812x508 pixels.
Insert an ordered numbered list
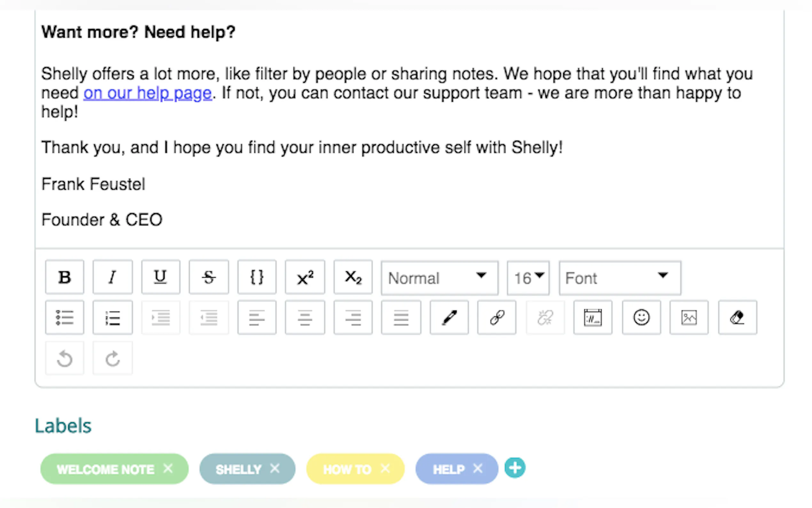pyautogui.click(x=113, y=317)
